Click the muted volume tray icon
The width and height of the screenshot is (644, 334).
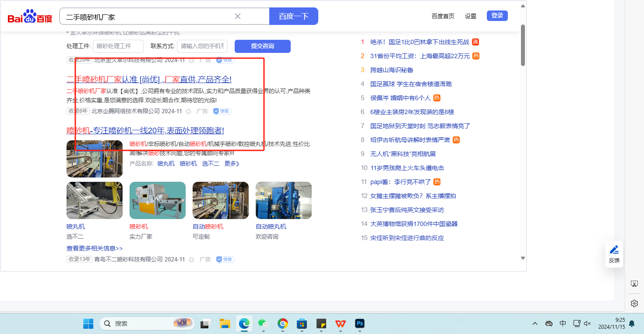click(588, 324)
